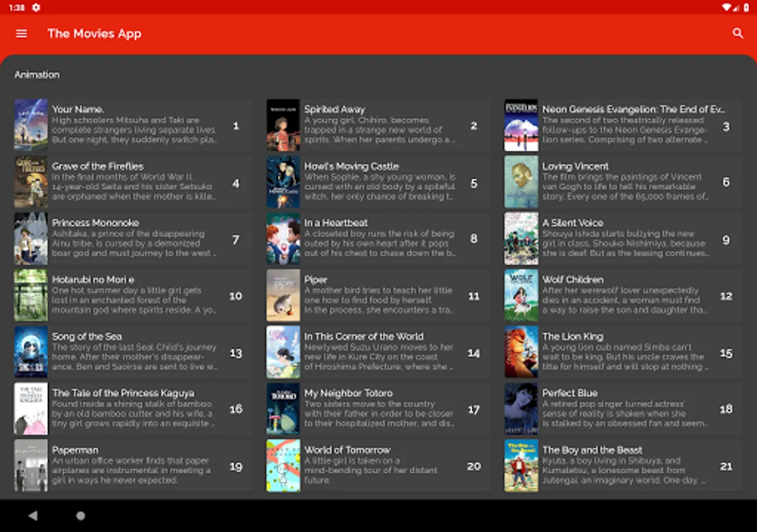Tap the Howl's Moving Castle poster
Image resolution: width=757 pixels, height=532 pixels.
pos(283,182)
